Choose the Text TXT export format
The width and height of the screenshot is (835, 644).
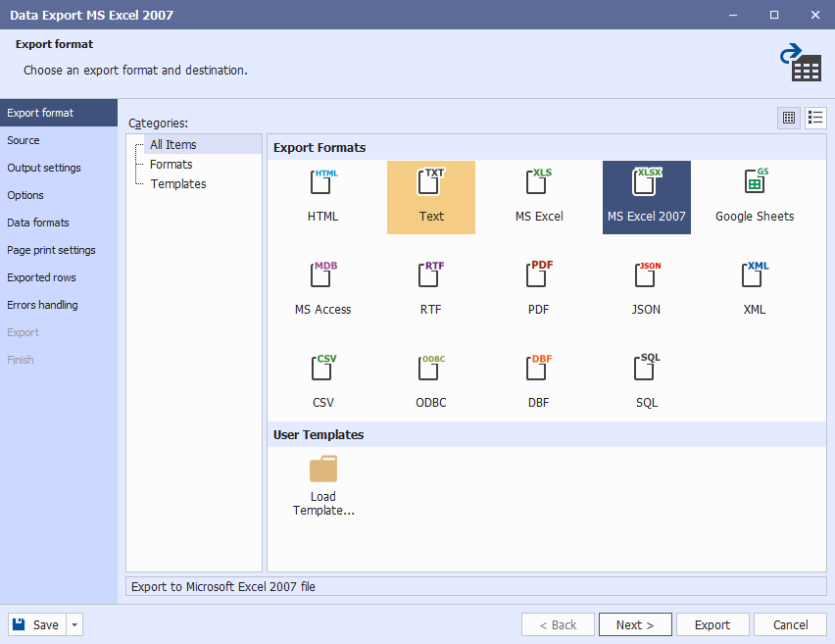(x=431, y=197)
